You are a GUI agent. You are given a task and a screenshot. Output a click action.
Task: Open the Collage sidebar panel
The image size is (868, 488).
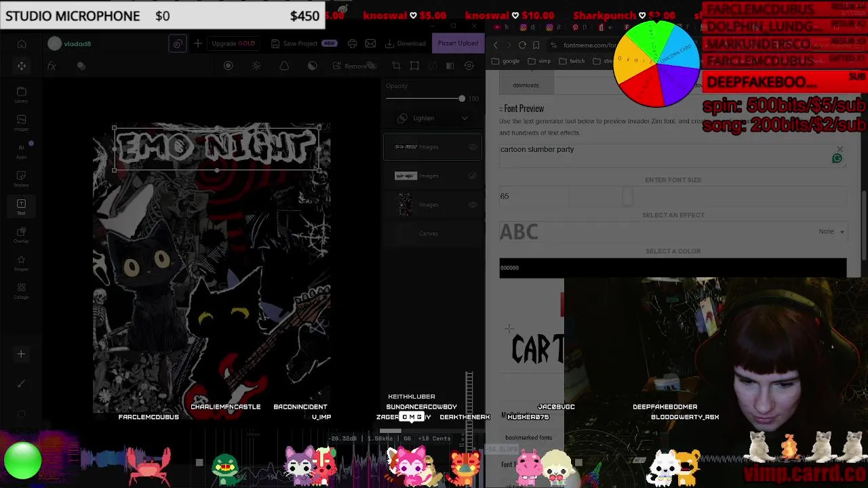point(21,291)
